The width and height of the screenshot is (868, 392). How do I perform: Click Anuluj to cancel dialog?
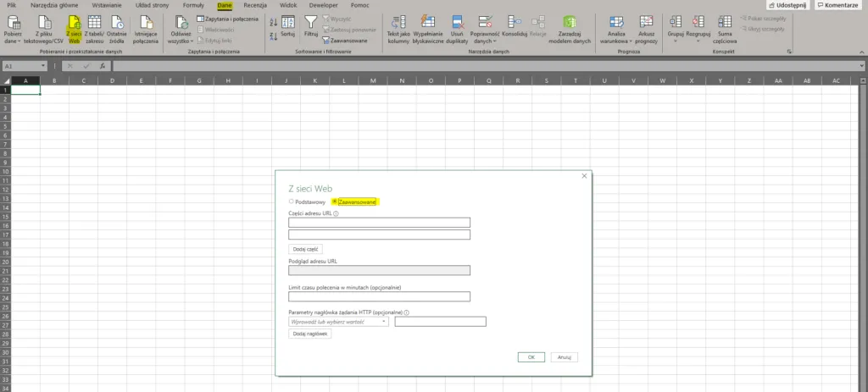(564, 357)
